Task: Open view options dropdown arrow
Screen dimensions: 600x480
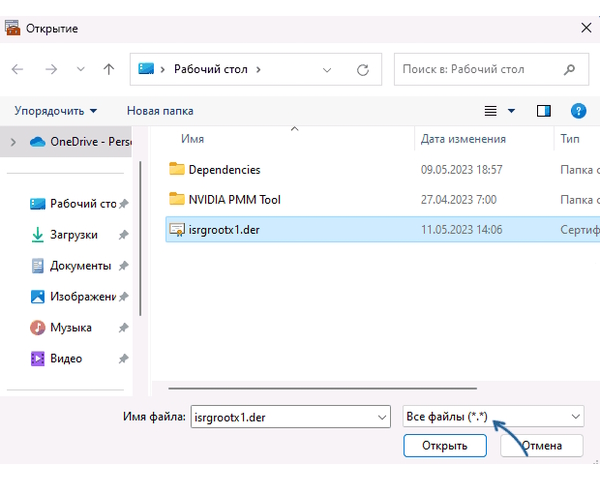Action: [x=511, y=111]
